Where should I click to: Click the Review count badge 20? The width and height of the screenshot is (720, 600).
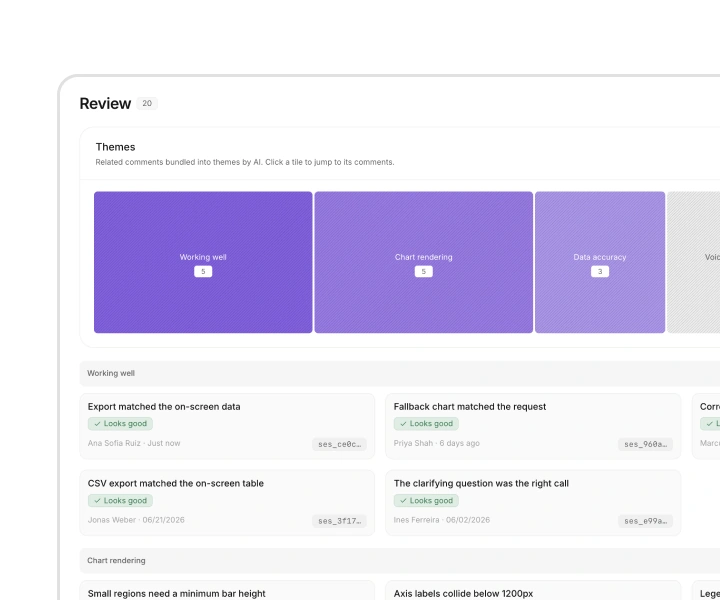click(x=147, y=103)
